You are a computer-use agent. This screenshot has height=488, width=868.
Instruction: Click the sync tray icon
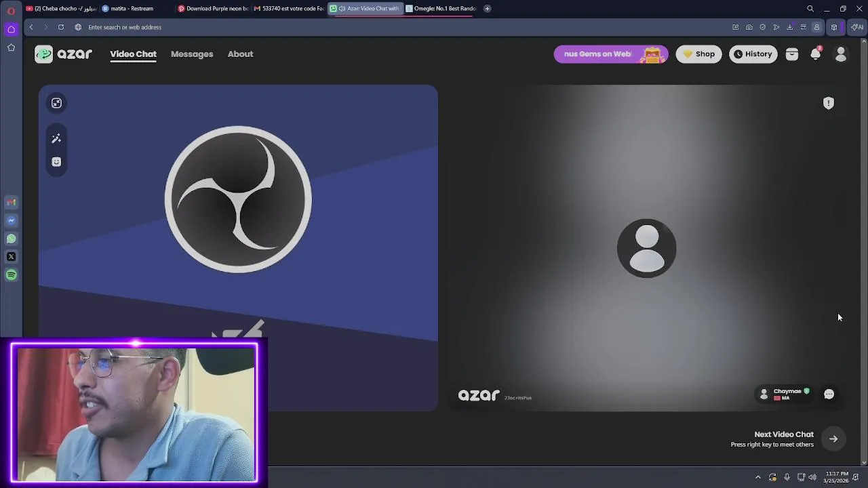tap(772, 477)
